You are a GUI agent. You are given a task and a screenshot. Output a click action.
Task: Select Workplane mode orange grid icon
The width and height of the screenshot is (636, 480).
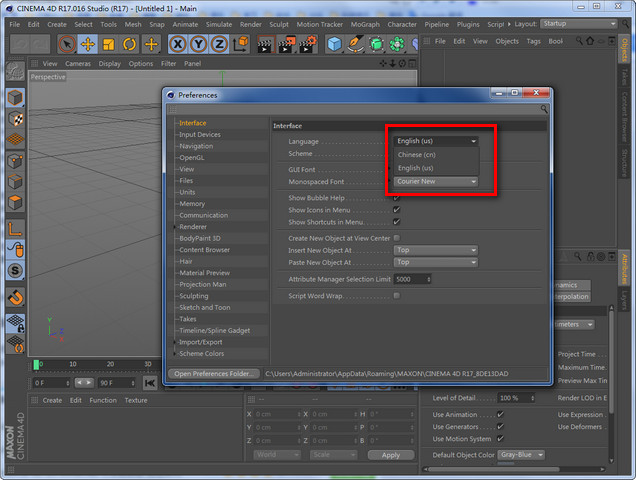click(x=15, y=140)
